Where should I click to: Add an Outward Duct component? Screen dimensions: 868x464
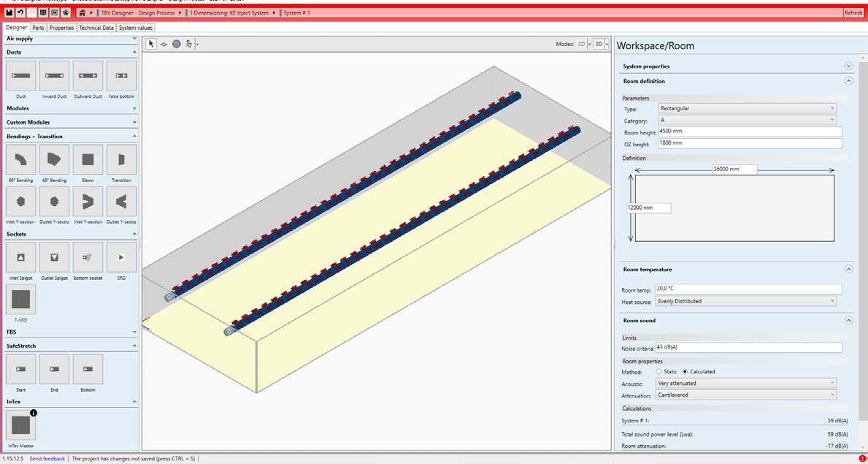88,76
